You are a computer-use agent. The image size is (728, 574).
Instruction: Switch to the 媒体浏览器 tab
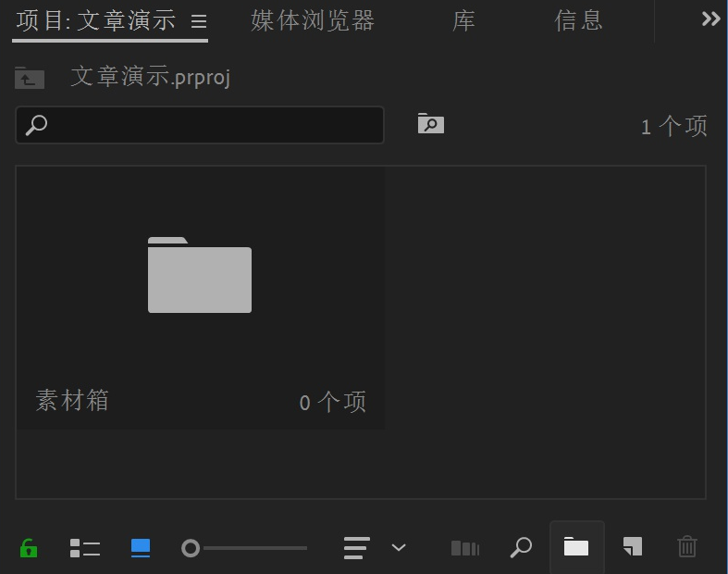pyautogui.click(x=313, y=21)
